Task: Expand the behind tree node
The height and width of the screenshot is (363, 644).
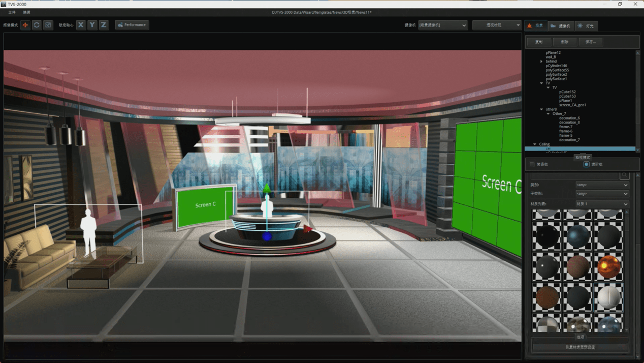Action: (x=541, y=62)
